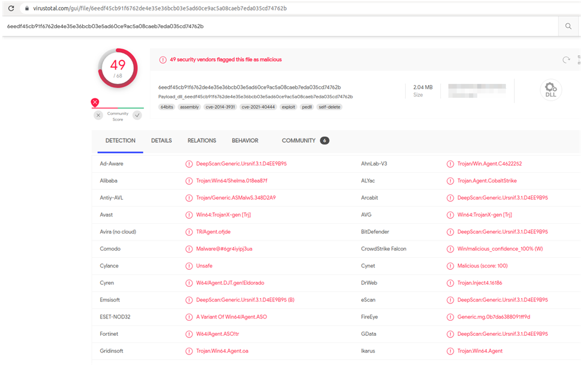Image resolution: width=588 pixels, height=370 pixels.
Task: Vote up with community score check button
Action: (x=137, y=116)
